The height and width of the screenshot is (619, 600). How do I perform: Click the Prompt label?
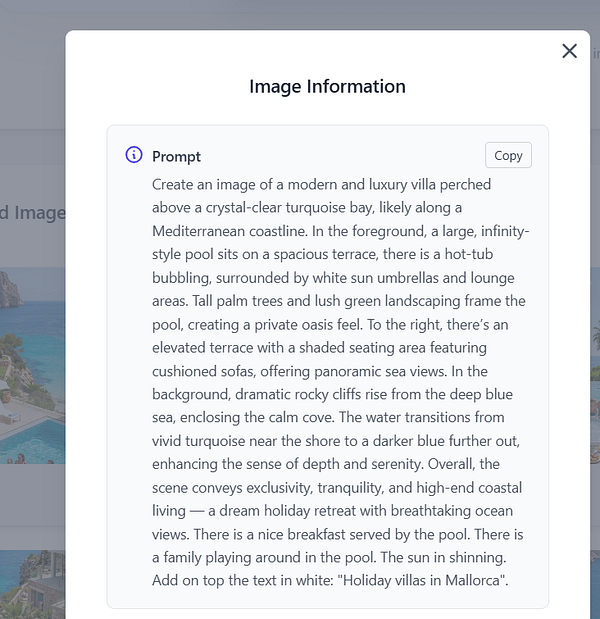tap(176, 157)
